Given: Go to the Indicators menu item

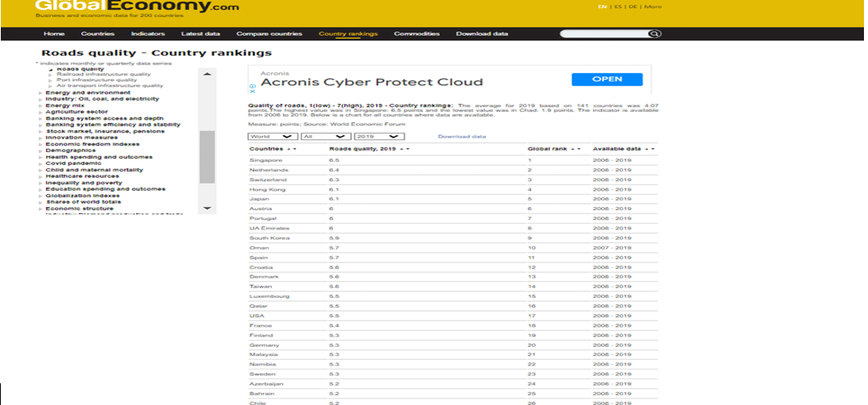Looking at the screenshot, I should click(147, 34).
